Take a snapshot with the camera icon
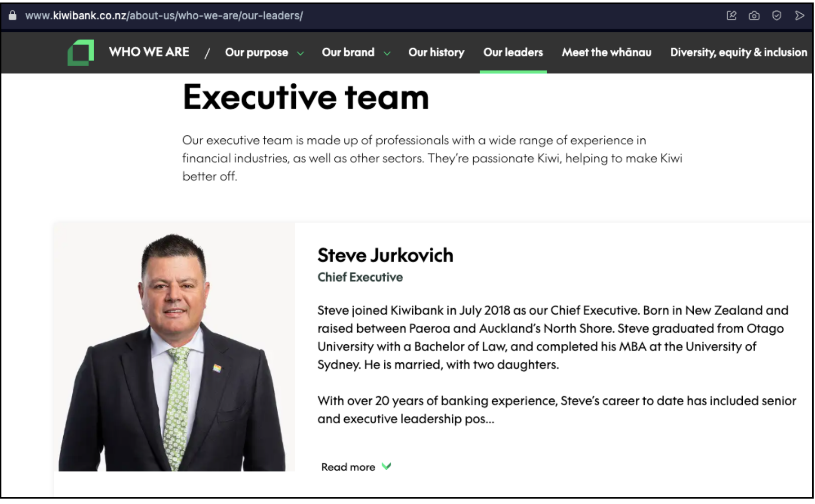This screenshot has width=815, height=504. click(x=754, y=16)
